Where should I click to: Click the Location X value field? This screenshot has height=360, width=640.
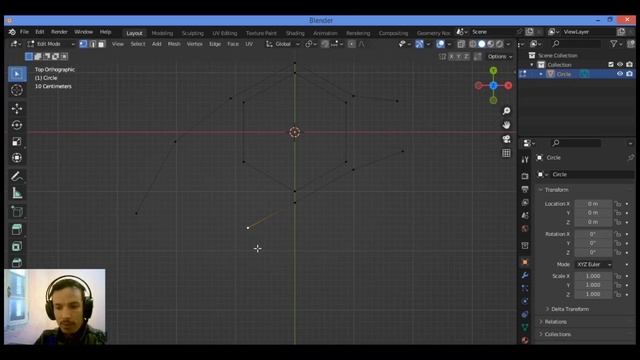pos(593,204)
